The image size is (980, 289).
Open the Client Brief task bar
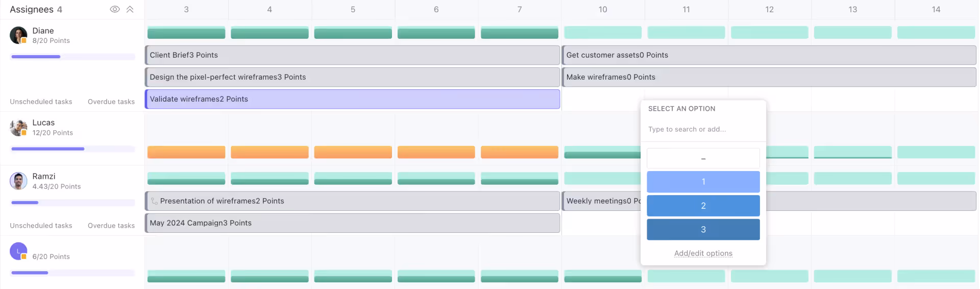[x=352, y=55]
